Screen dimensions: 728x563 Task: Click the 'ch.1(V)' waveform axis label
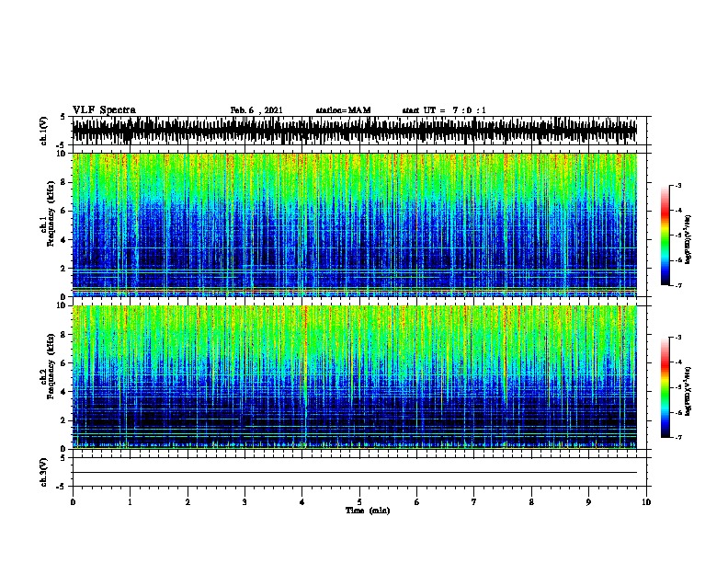pos(43,131)
